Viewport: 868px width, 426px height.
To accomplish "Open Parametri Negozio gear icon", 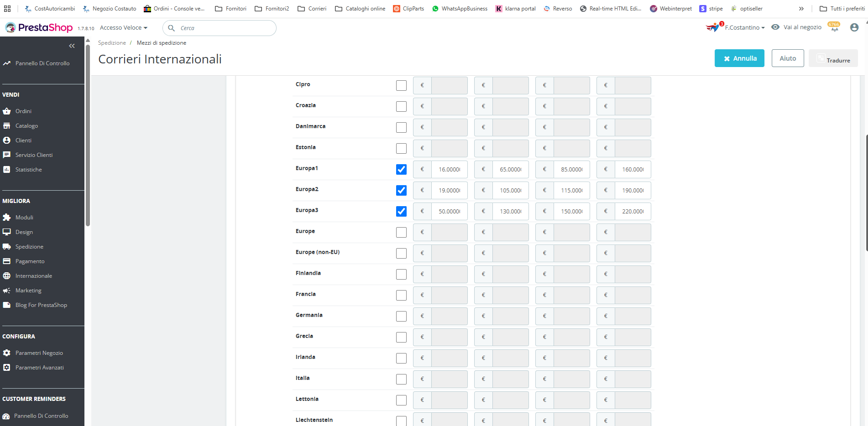I will pos(6,353).
